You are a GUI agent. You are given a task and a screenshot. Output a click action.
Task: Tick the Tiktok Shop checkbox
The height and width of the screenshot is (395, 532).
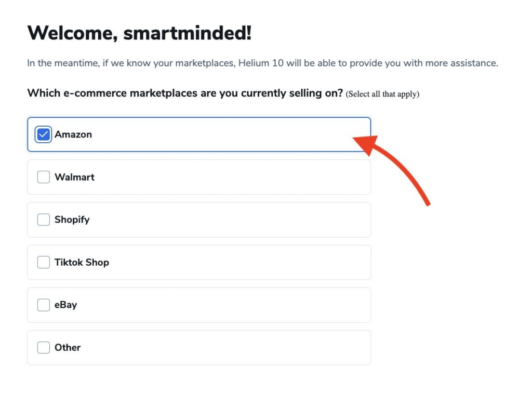coord(44,262)
